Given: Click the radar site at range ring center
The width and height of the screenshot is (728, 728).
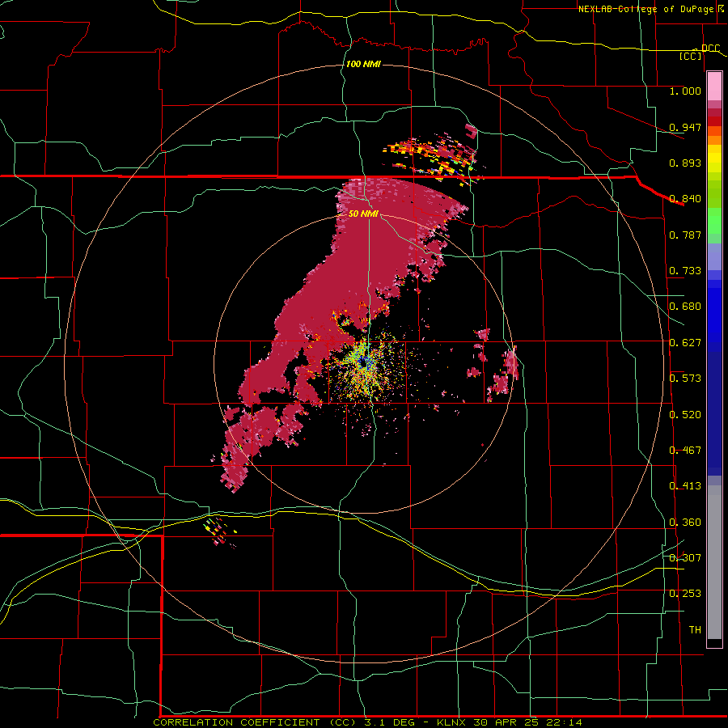Looking at the screenshot, I should 363,365.
